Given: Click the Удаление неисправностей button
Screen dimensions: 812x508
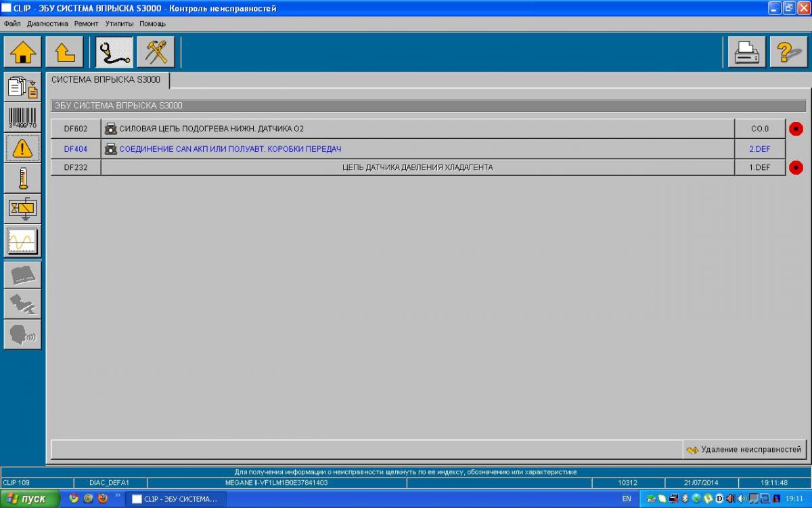Looking at the screenshot, I should (x=744, y=449).
